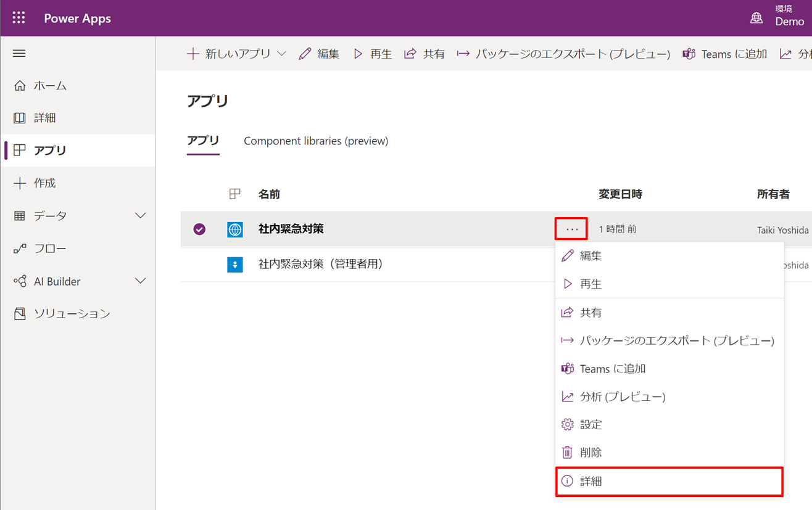Open the 社内緊急対策（管理者用） app name link
812x510 pixels.
323,264
